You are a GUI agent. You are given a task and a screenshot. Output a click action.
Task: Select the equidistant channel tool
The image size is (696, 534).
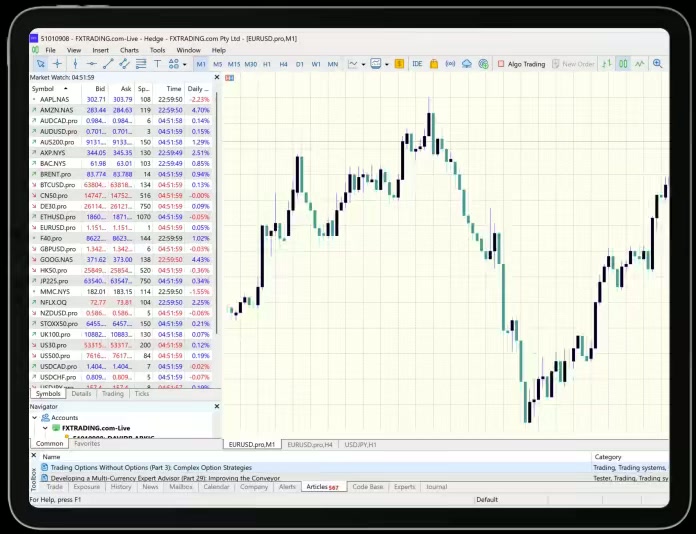pyautogui.click(x=124, y=64)
